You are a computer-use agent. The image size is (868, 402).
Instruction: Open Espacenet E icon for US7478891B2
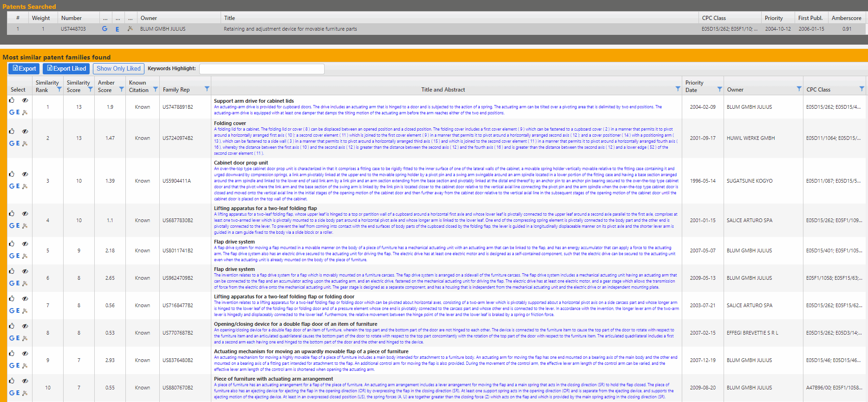18,112
